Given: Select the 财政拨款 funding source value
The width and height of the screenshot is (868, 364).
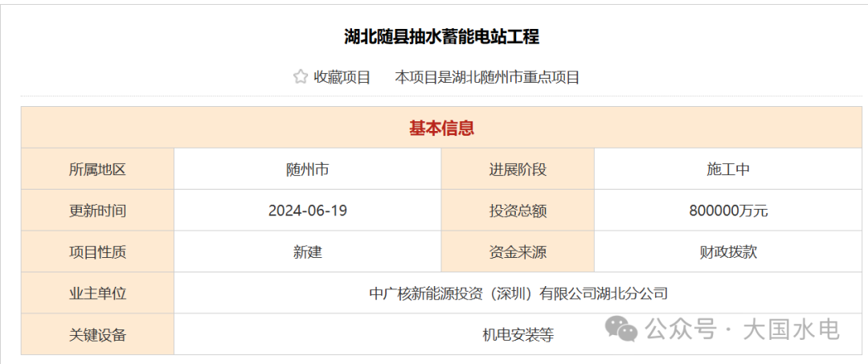Looking at the screenshot, I should [x=728, y=252].
